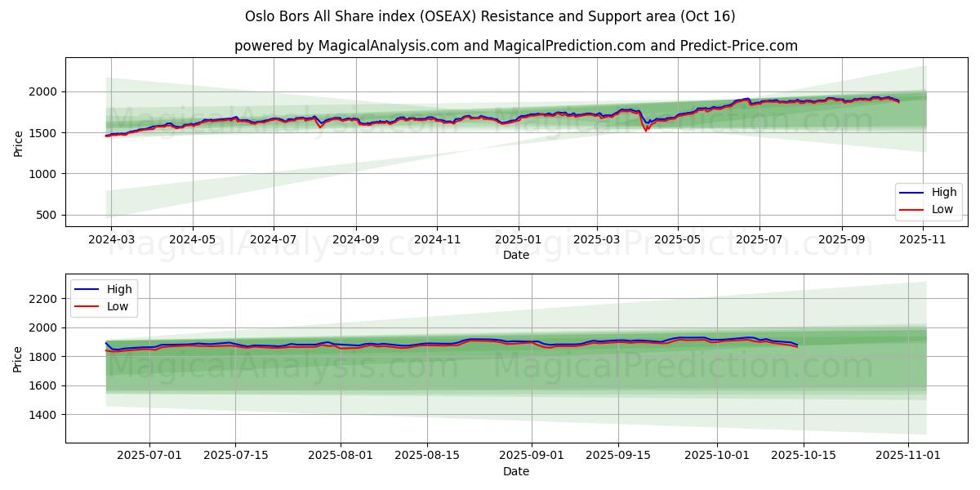The width and height of the screenshot is (980, 490).
Task: Click the blue High line swatch in top legend
Action: coord(912,194)
